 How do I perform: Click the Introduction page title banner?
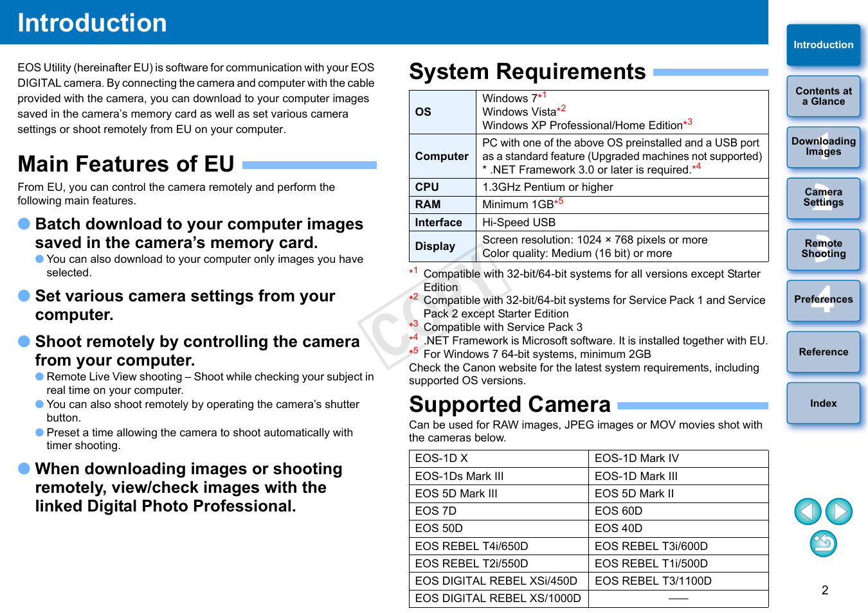(384, 22)
